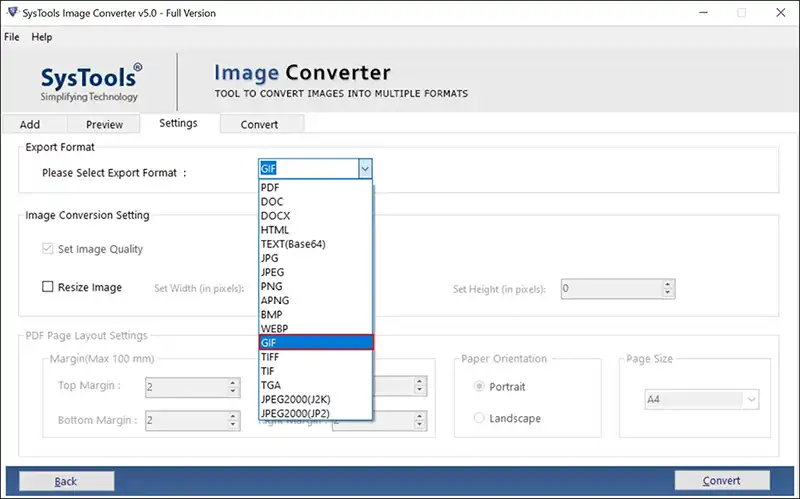Decrease Right Margin with down arrow
800x499 pixels.
(x=419, y=426)
